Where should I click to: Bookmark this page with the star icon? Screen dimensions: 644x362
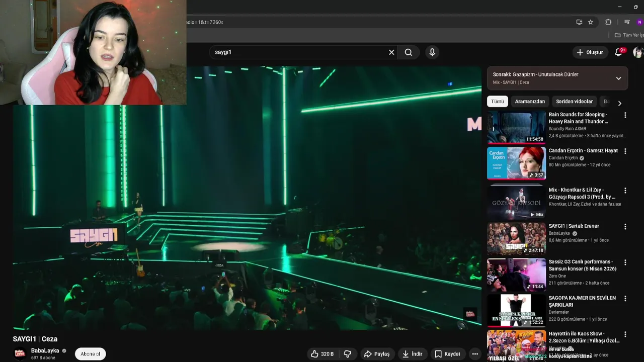point(591,22)
